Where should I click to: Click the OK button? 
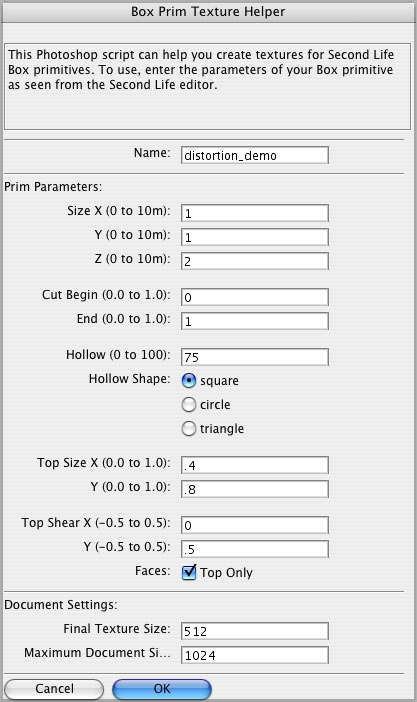(162, 689)
